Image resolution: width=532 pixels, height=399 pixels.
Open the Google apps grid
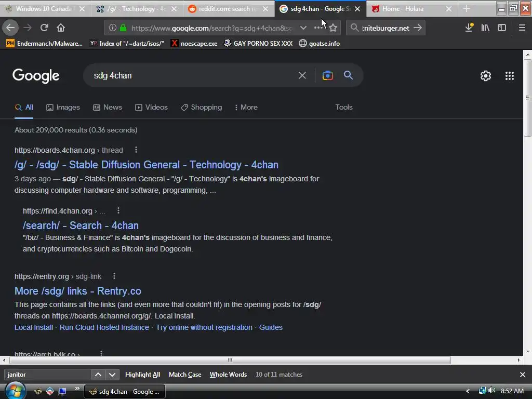click(x=509, y=76)
